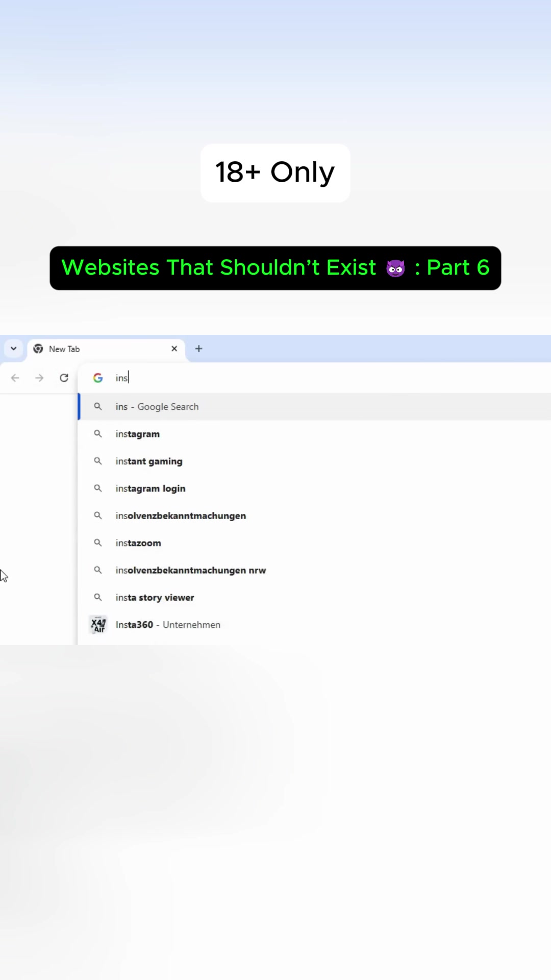Screen dimensions: 551x980
Task: Click search icon beside 'instagram'
Action: click(98, 434)
